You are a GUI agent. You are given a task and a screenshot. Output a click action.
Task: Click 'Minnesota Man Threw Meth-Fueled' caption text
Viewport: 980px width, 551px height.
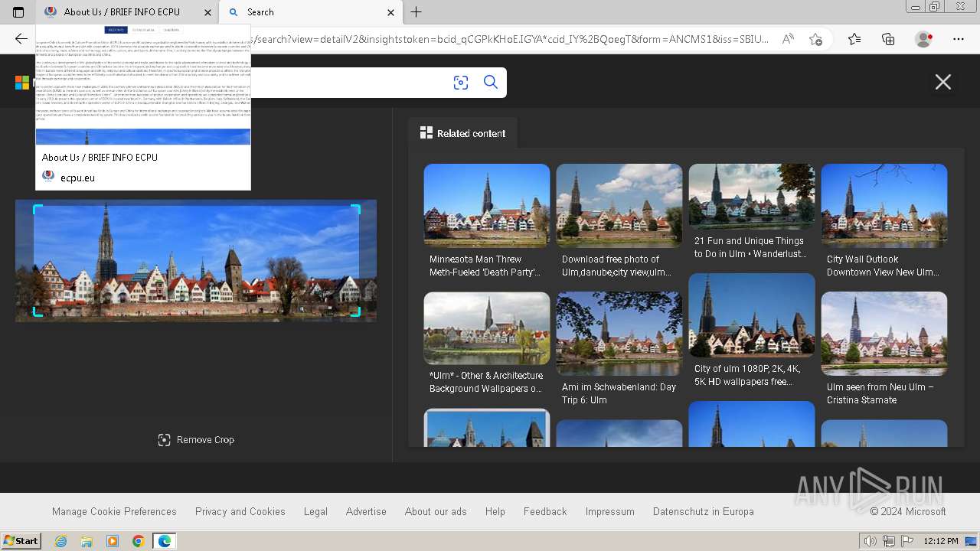[485, 266]
